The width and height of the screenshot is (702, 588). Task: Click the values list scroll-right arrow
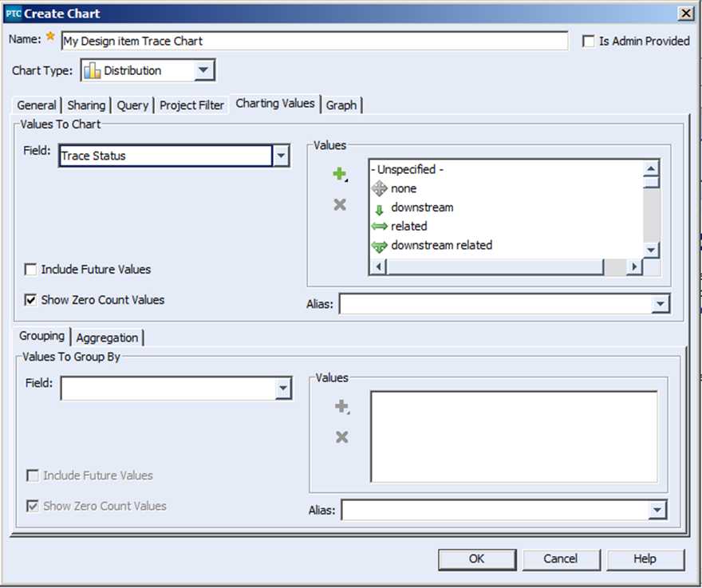[634, 267]
